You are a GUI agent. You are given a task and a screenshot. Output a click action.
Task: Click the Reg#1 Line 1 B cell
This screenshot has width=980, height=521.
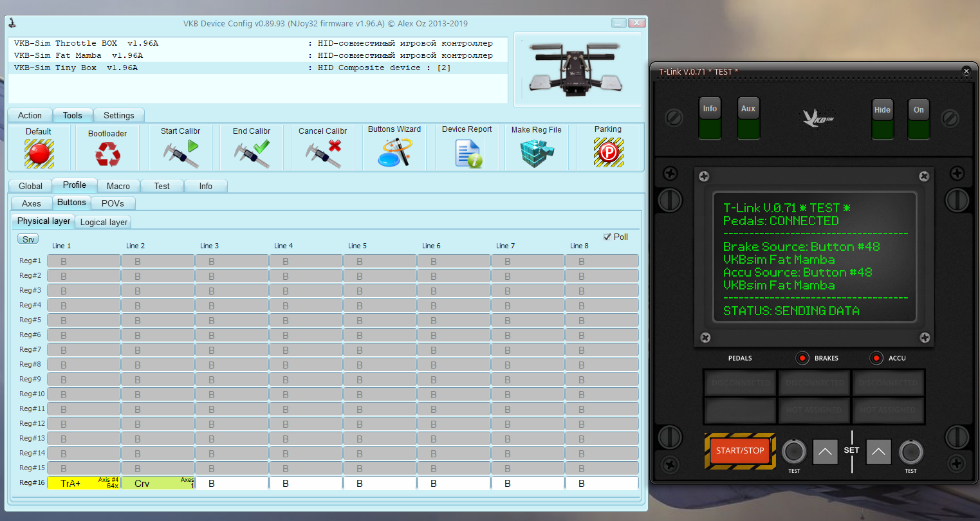coord(84,261)
